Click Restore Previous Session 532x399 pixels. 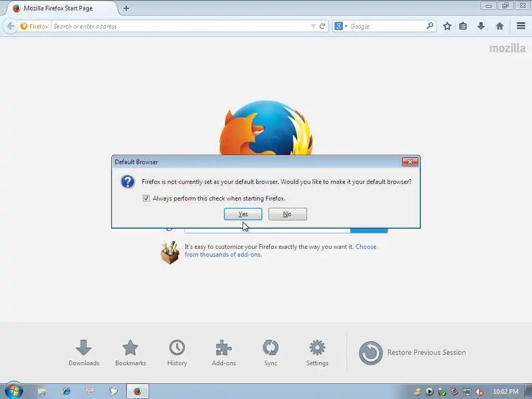point(412,353)
